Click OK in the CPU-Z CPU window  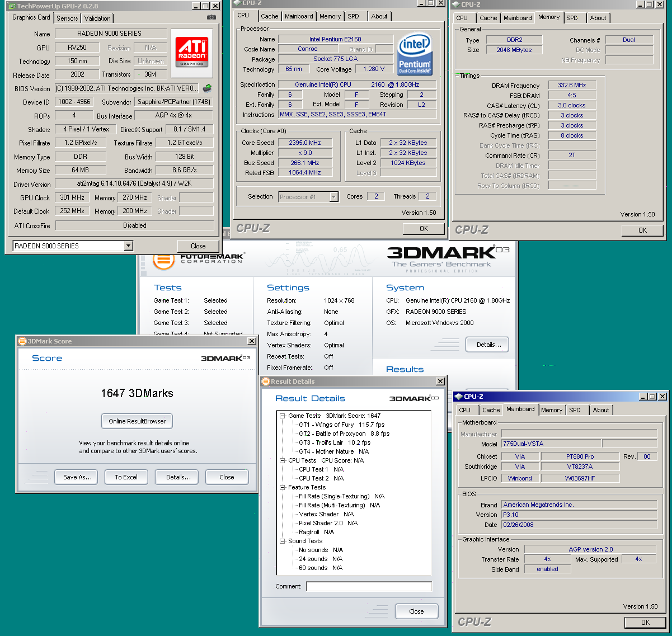click(x=424, y=228)
